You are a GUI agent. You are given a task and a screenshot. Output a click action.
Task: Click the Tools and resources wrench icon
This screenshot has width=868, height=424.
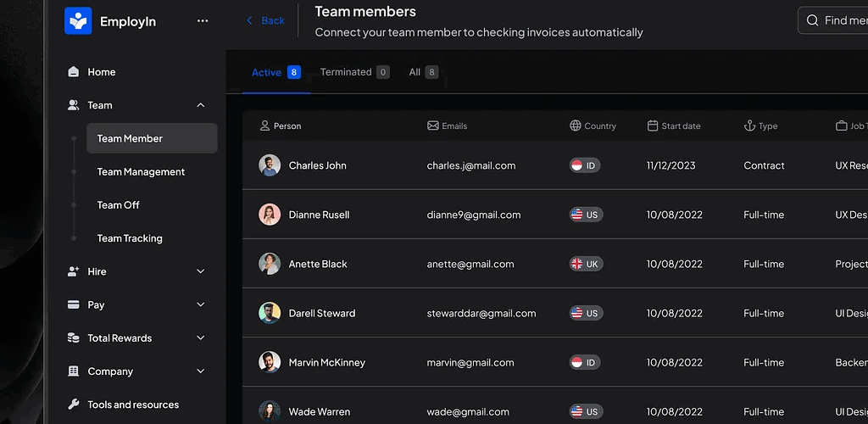tap(74, 404)
